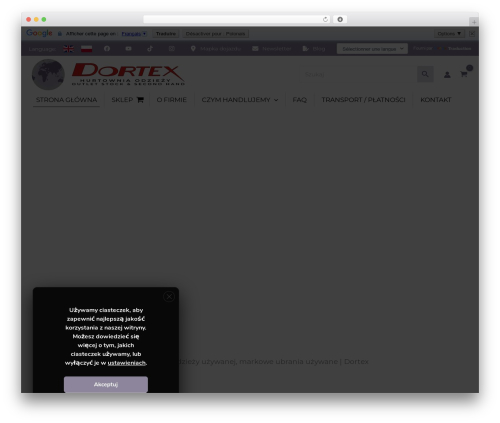Image resolution: width=500 pixels, height=423 pixels.
Task: Open the shopping cart icon
Action: pyautogui.click(x=464, y=74)
